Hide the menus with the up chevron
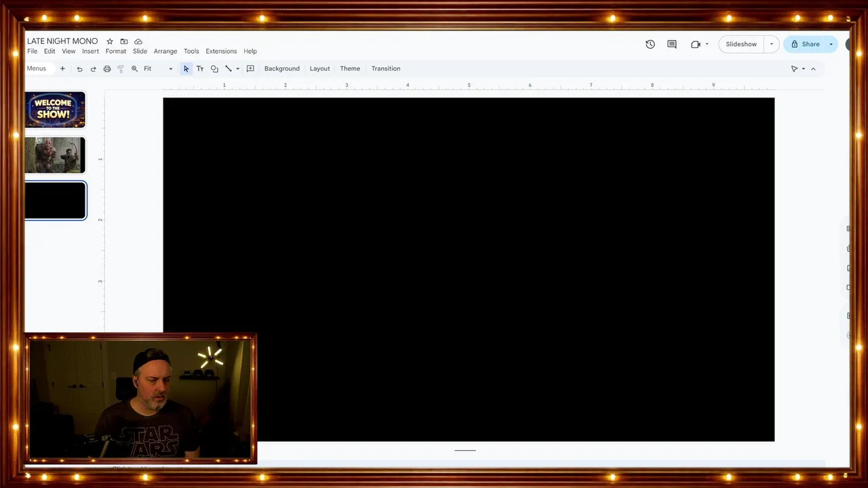868x488 pixels. click(x=813, y=68)
